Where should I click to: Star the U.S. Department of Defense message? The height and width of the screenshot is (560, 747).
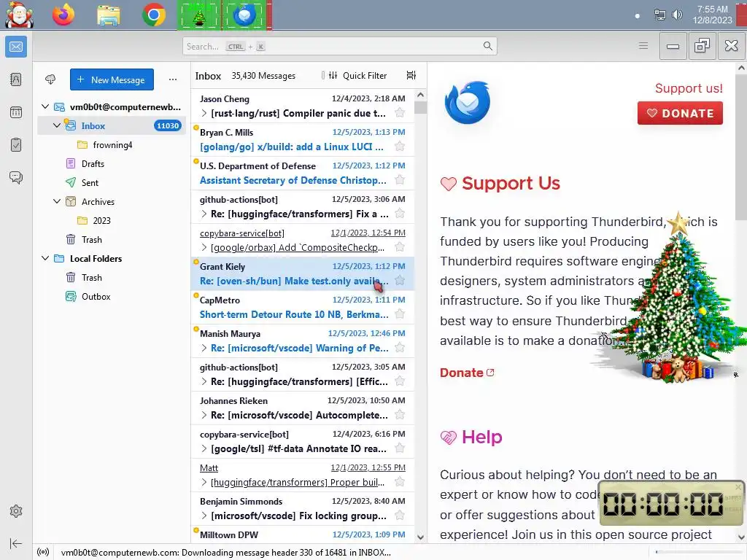[400, 180]
